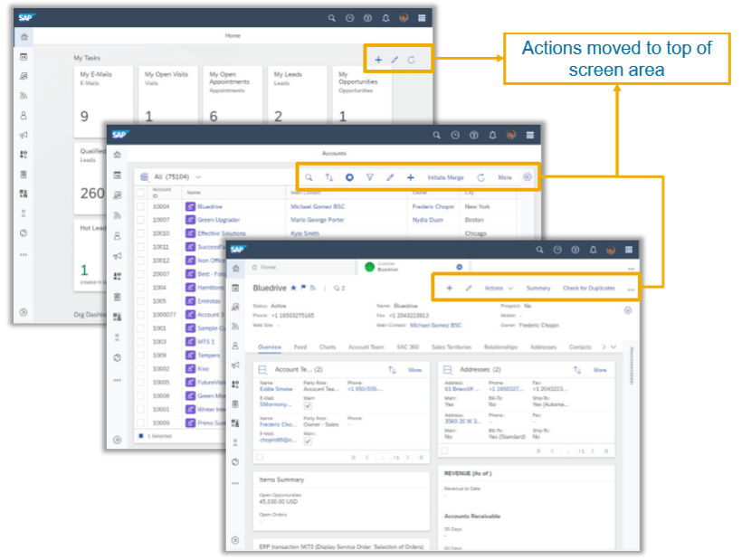Open the Addresses tab
The width and height of the screenshot is (742, 560).
[x=543, y=347]
